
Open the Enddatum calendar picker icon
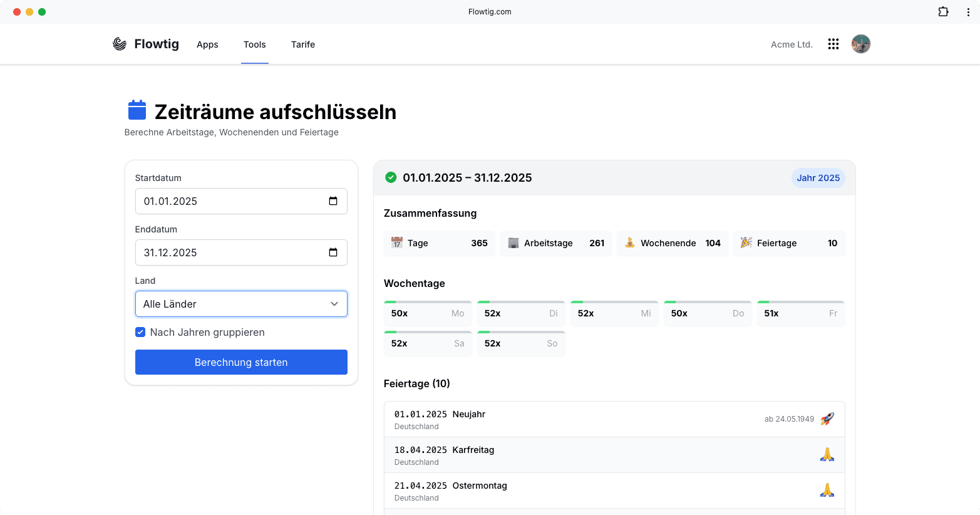pyautogui.click(x=333, y=252)
